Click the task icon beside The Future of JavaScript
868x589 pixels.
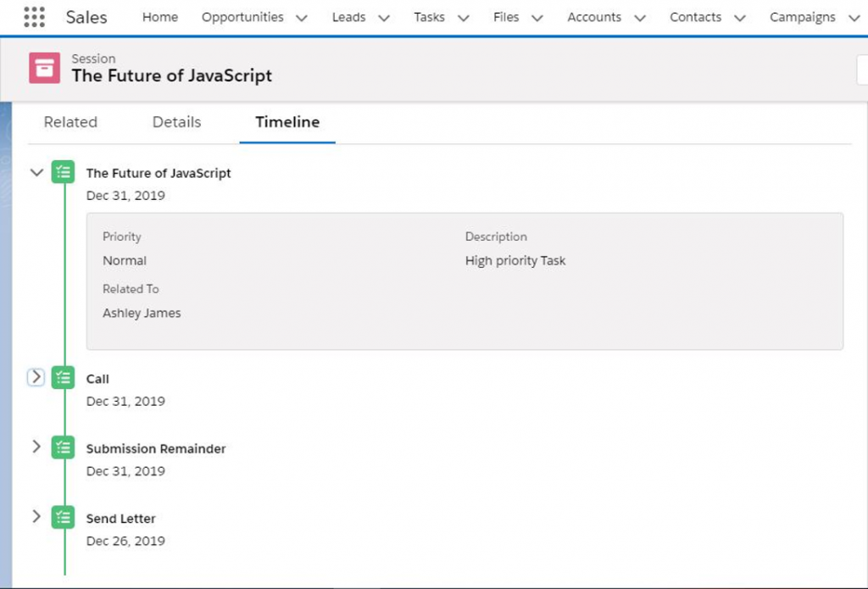63,172
